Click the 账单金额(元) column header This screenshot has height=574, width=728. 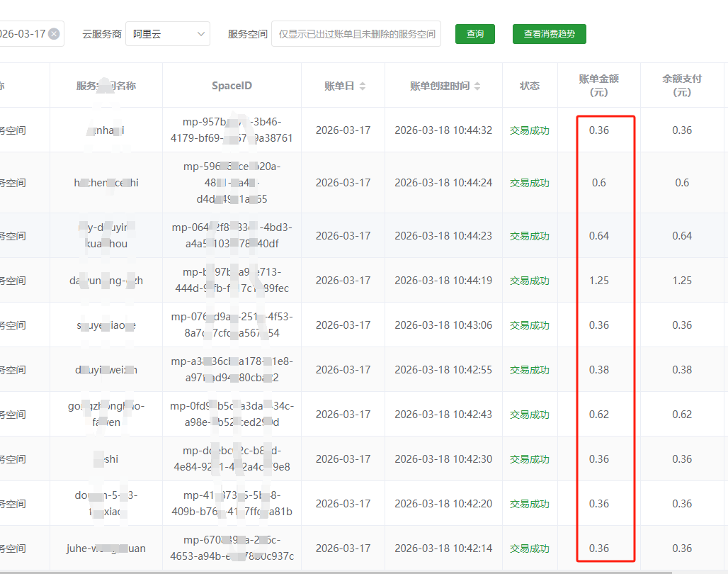pyautogui.click(x=598, y=86)
